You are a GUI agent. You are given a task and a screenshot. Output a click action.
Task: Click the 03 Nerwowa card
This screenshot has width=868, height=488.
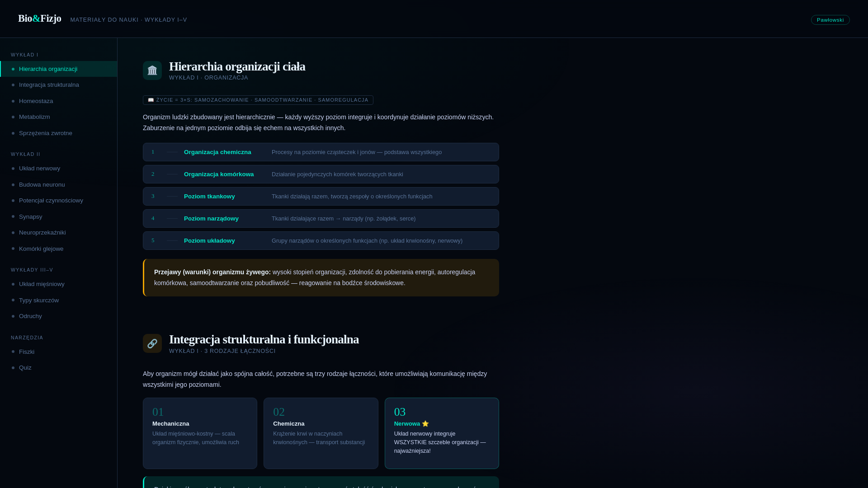(442, 433)
